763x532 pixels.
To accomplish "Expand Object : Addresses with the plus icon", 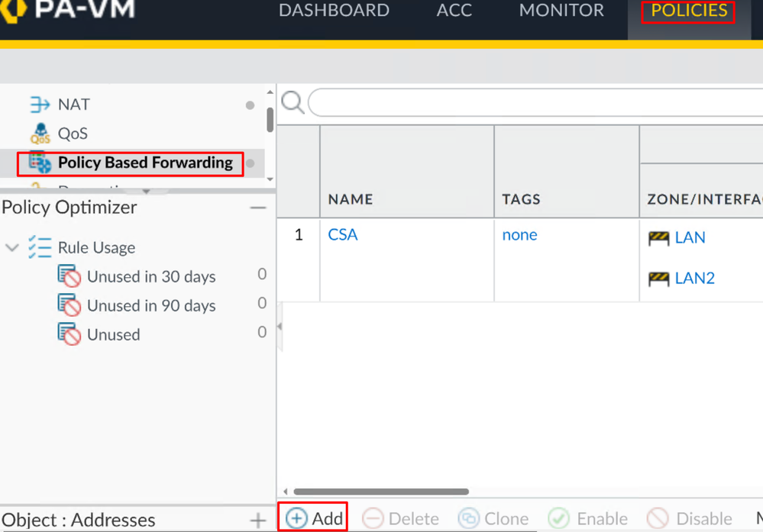I will tap(258, 521).
